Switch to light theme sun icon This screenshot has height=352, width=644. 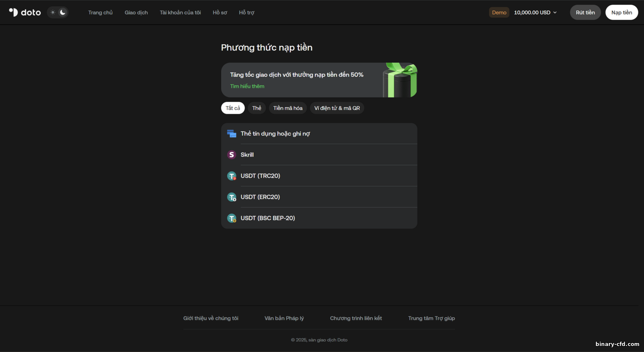click(53, 12)
